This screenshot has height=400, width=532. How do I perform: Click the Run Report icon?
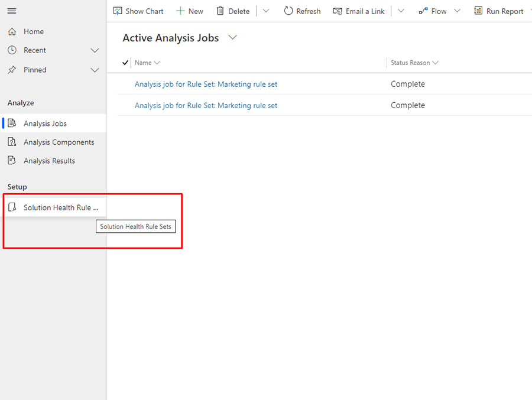click(478, 11)
